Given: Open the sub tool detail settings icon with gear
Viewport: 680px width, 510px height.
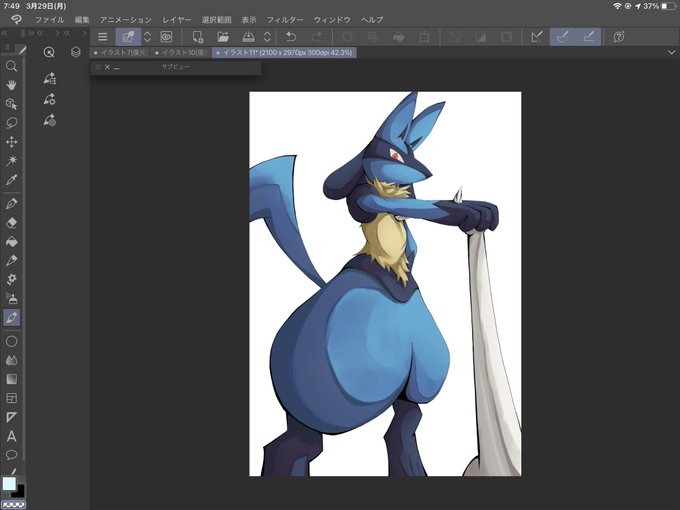Looking at the screenshot, I should 49,99.
